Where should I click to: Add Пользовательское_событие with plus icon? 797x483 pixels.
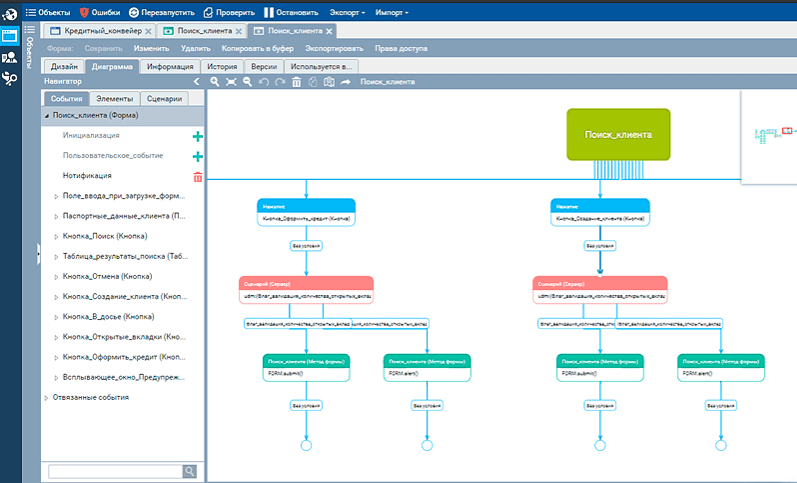pyautogui.click(x=198, y=157)
